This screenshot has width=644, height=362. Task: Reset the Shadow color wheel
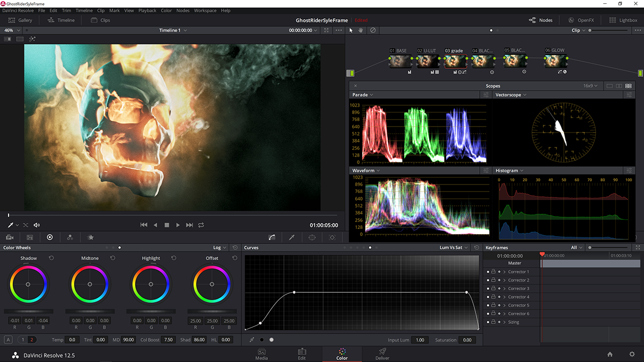click(52, 258)
